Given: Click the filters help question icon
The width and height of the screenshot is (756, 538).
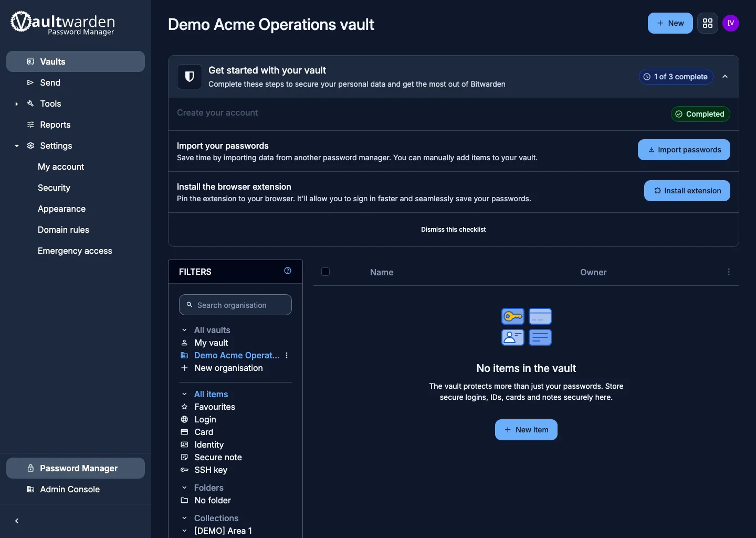Looking at the screenshot, I should [x=288, y=271].
